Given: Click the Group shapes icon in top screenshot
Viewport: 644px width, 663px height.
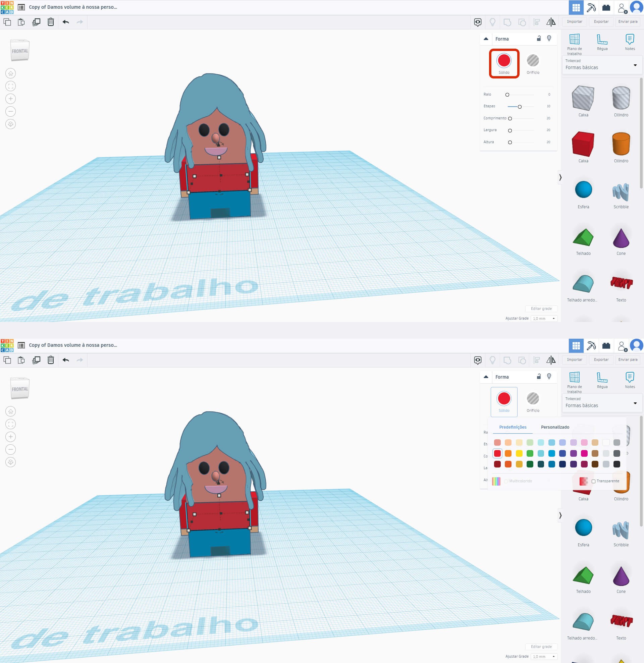Looking at the screenshot, I should pos(507,22).
